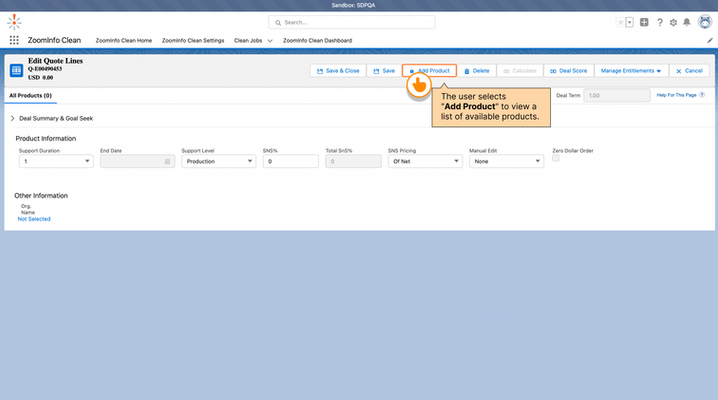Open the Support Level dropdown
The height and width of the screenshot is (400, 718).
point(219,162)
